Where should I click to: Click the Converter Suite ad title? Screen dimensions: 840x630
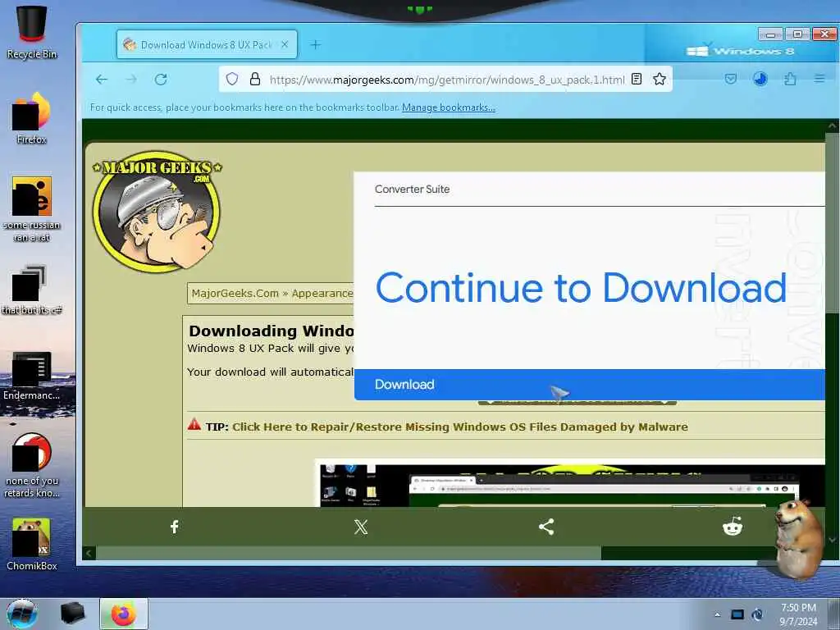click(412, 189)
